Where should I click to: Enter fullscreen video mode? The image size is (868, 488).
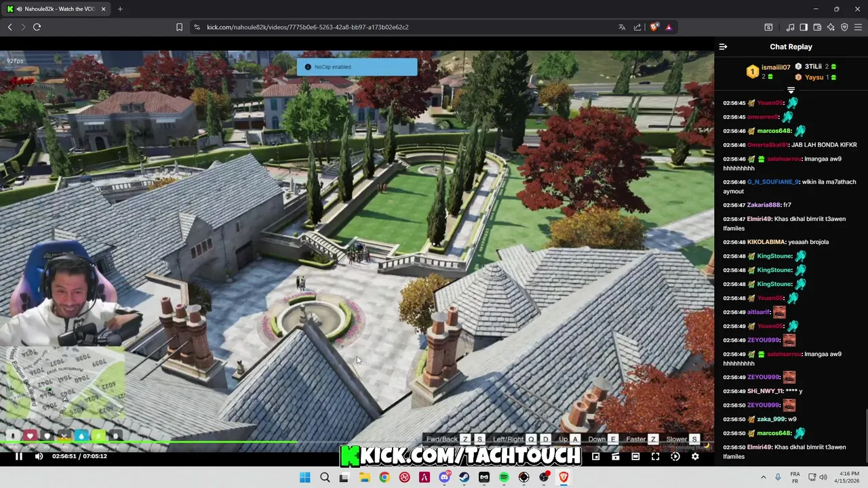(655, 457)
